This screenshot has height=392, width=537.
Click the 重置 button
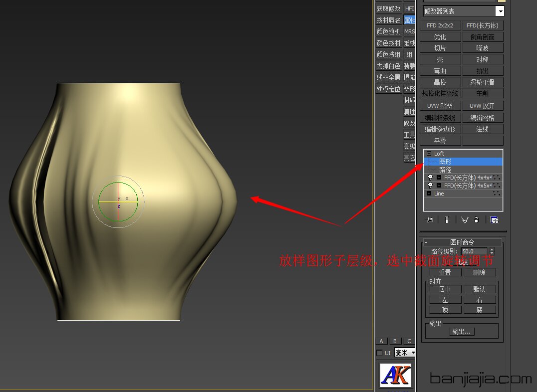(445, 272)
